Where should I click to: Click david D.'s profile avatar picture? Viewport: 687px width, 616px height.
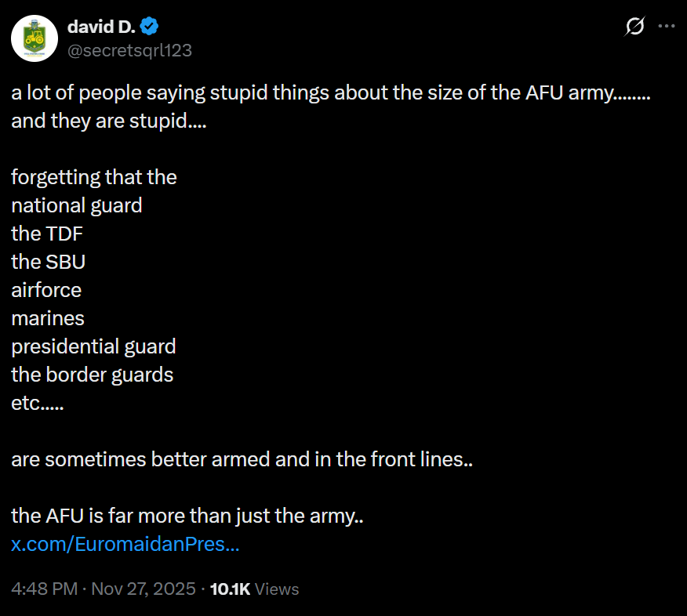(35, 38)
